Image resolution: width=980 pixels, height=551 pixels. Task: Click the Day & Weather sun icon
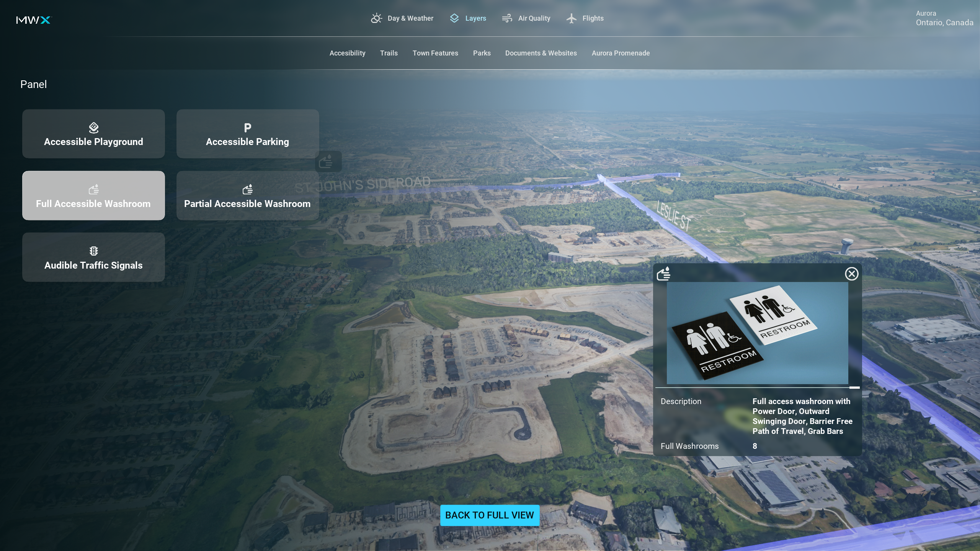coord(376,18)
